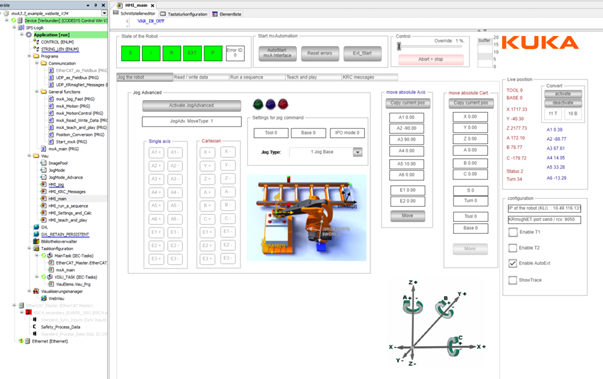Click the Visualisierungsmanager icon
Viewport: 603px width, 379px height.
[x=36, y=291]
